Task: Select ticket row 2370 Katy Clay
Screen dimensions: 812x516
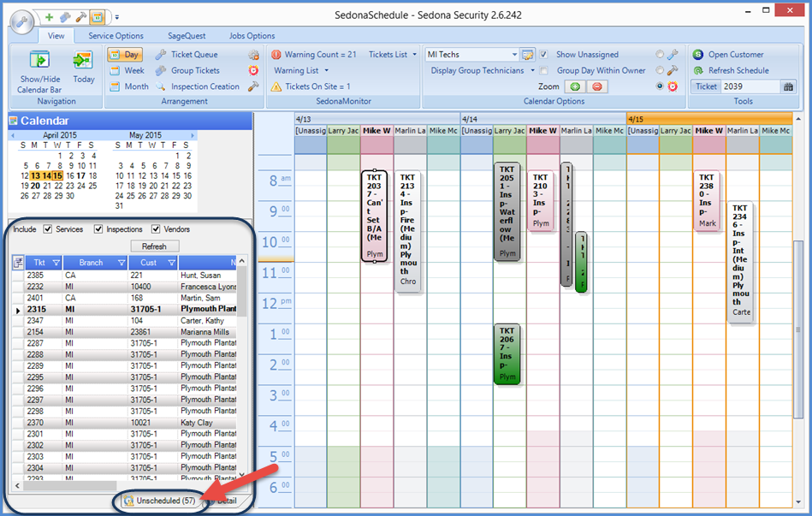Action: [x=124, y=423]
